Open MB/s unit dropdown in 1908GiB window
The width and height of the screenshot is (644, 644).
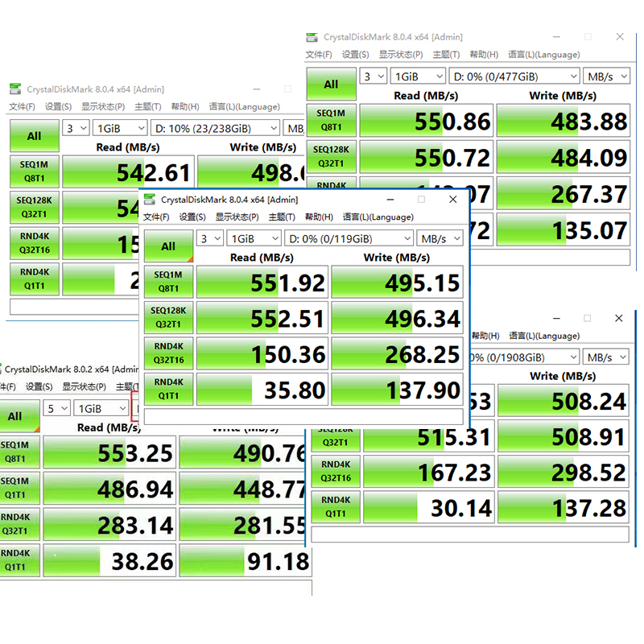(606, 357)
